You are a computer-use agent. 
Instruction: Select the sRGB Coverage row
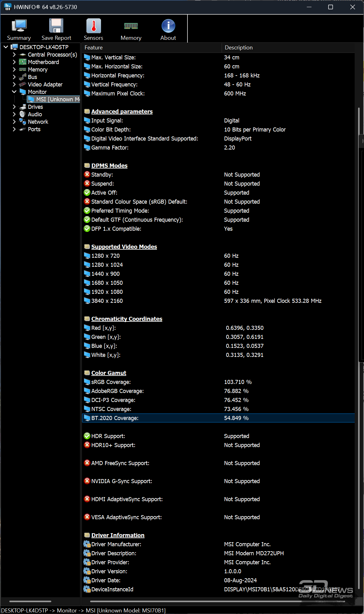point(218,382)
